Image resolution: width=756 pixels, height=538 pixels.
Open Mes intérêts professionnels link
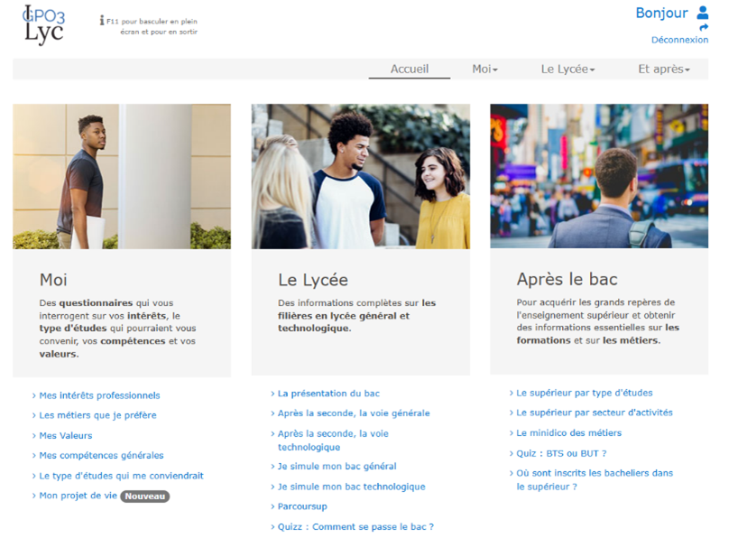pos(99,395)
